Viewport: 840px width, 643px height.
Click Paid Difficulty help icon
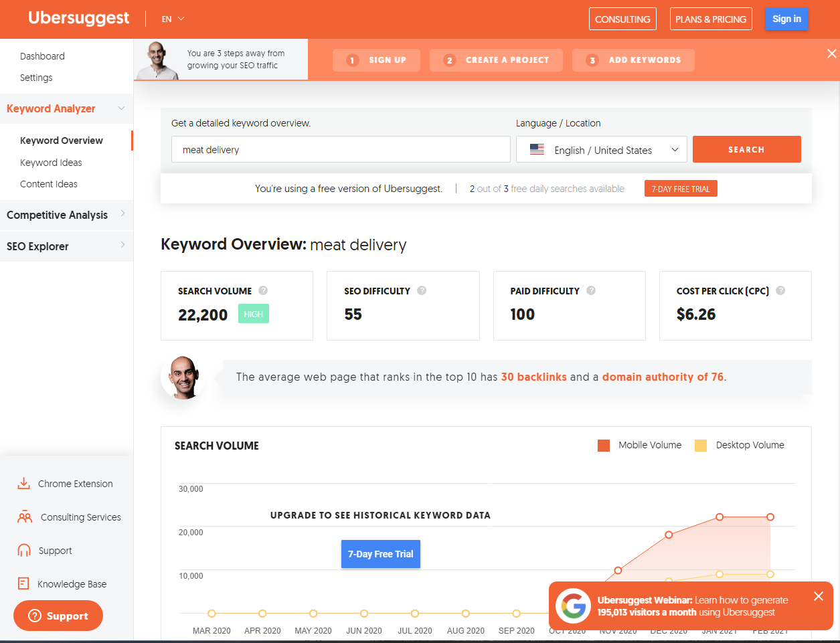[x=591, y=290]
